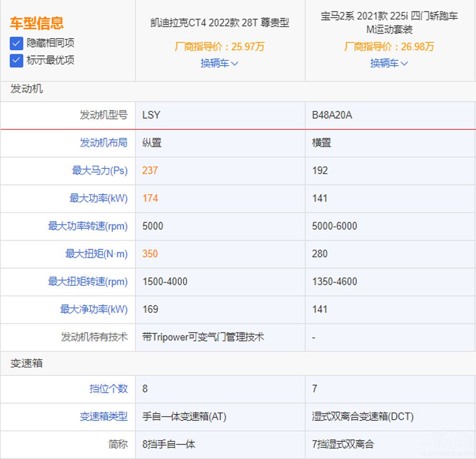476x459 pixels.
Task: Click the 最大扭矩转速(rpm) link
Action: pos(88,282)
